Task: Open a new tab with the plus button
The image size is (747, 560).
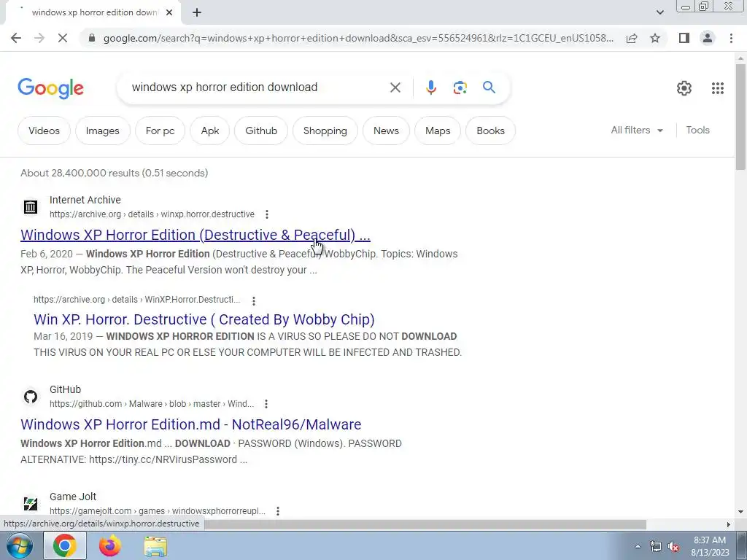Action: point(197,13)
